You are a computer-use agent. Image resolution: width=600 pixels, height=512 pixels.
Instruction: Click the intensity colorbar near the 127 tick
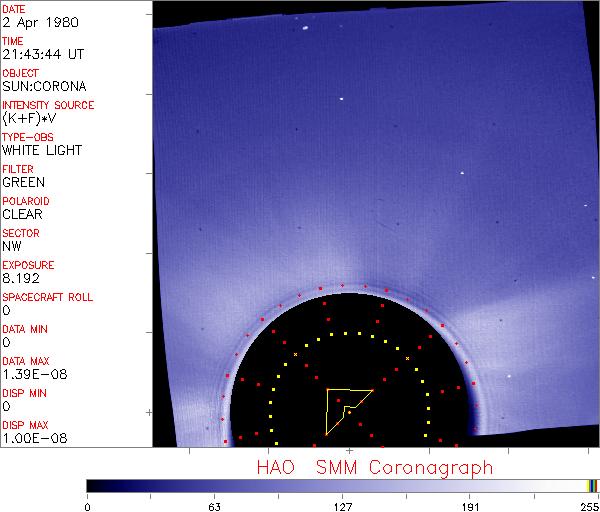coord(343,486)
